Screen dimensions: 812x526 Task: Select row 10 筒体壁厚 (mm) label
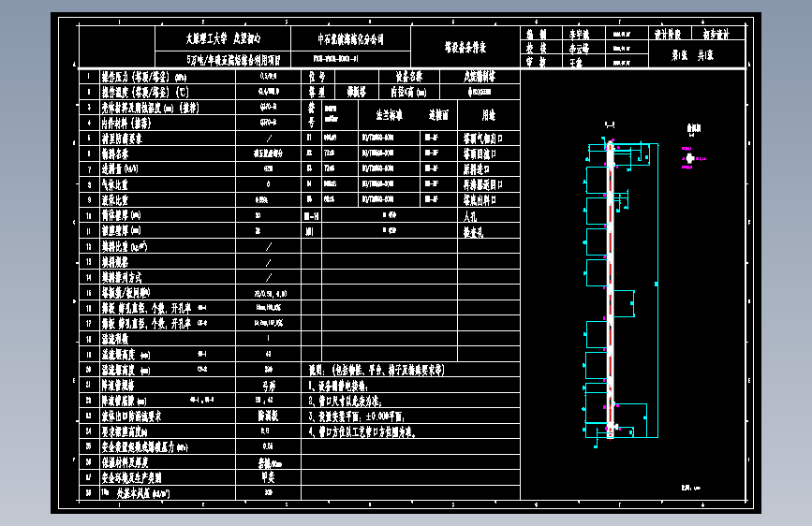tap(121, 215)
